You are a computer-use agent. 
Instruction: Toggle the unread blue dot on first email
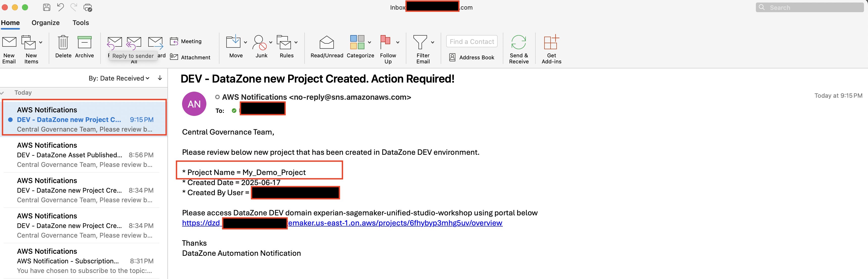click(10, 120)
